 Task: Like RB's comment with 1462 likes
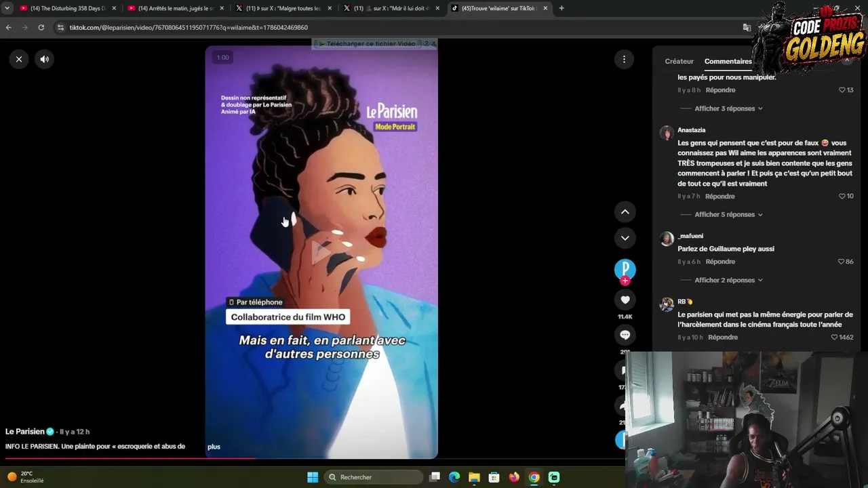pyautogui.click(x=835, y=338)
